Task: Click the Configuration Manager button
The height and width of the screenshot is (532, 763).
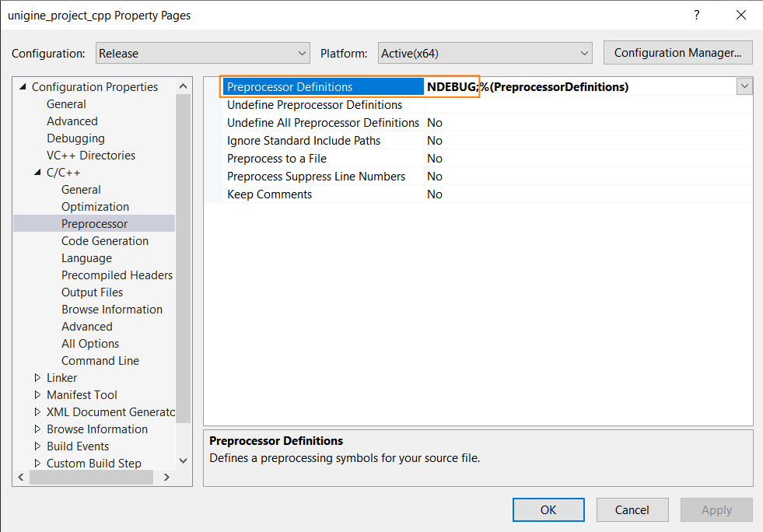Action: 678,53
